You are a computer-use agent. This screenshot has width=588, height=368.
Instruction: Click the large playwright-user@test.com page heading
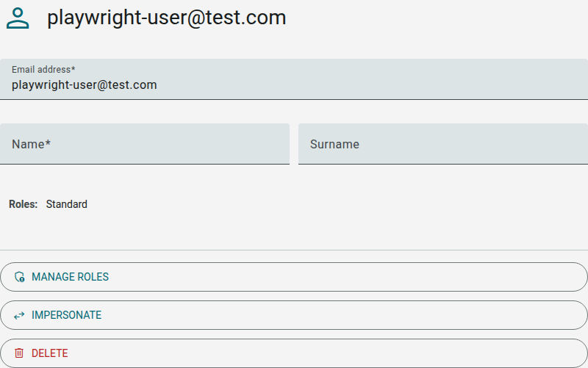click(x=167, y=18)
